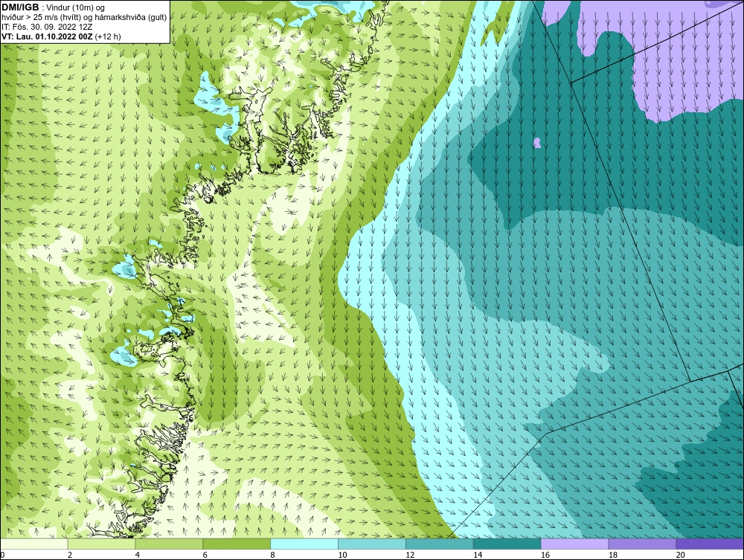Click the legend label '4'
This screenshot has height=560, width=744.
pyautogui.click(x=137, y=555)
